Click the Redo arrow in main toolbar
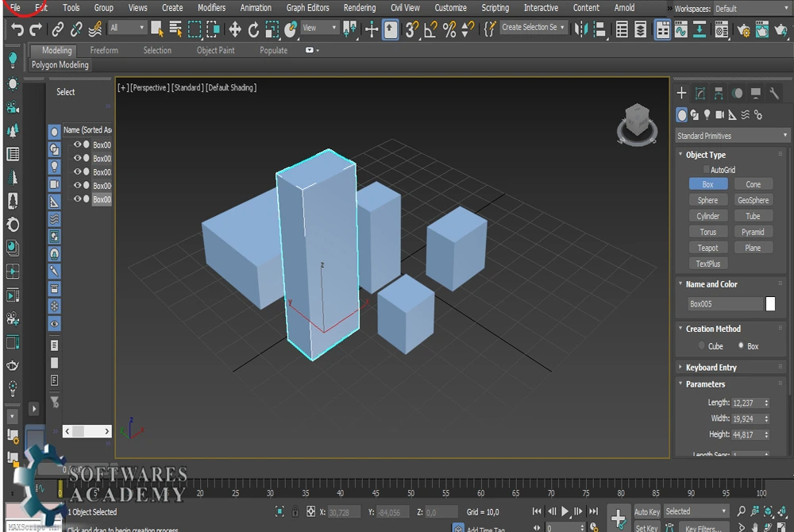Viewport: 794px width, 532px height. (36, 29)
